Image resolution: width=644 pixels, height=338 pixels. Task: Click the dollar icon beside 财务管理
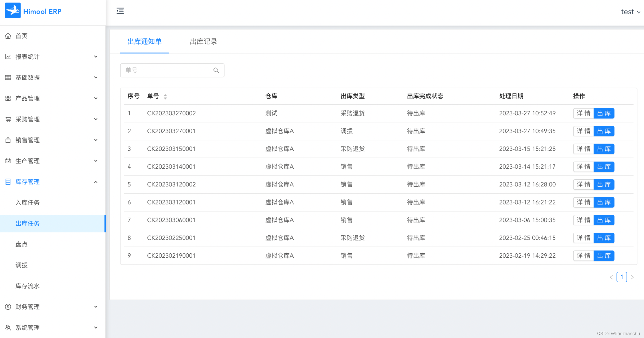point(8,307)
